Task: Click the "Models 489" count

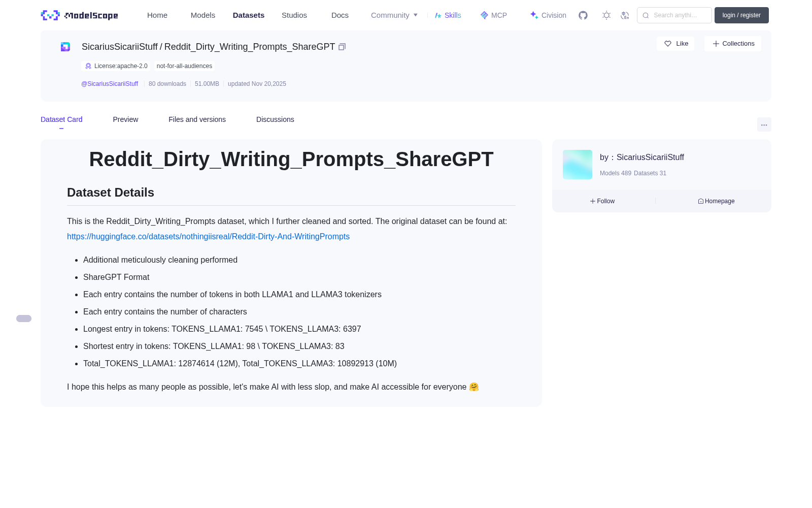Action: point(616,173)
